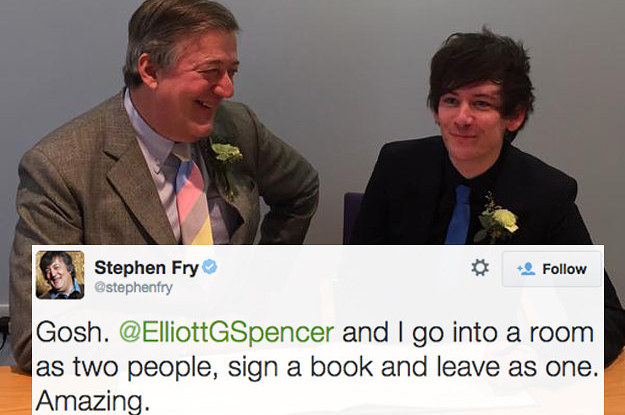Click the word "Gosh." starting the tweet
625x415 pixels.
[73, 332]
